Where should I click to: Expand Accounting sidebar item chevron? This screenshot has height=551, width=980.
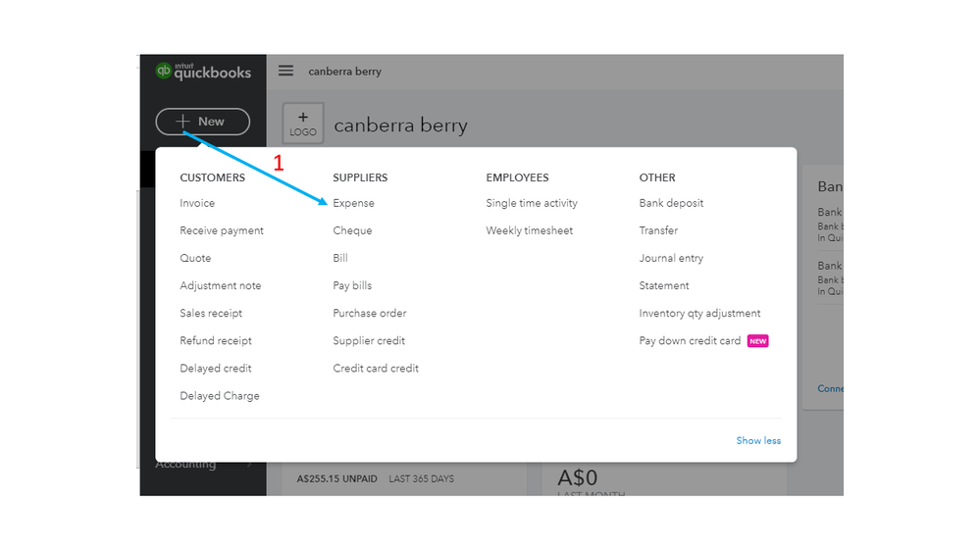[x=249, y=465]
